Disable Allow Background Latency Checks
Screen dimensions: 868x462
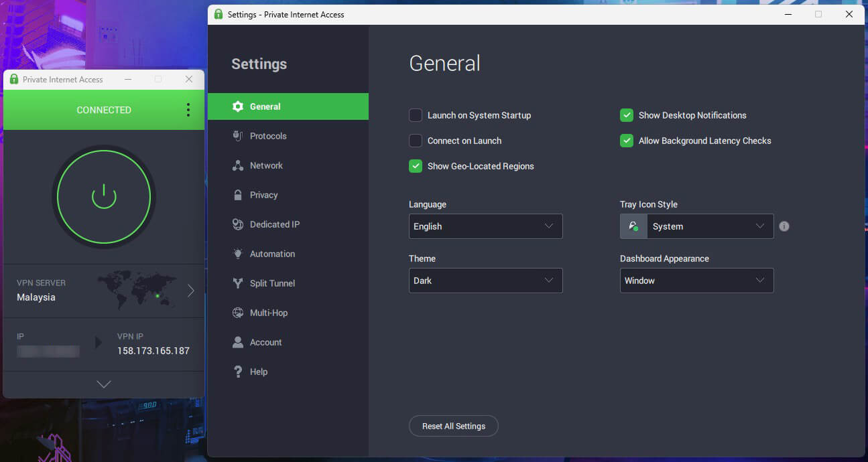tap(627, 141)
